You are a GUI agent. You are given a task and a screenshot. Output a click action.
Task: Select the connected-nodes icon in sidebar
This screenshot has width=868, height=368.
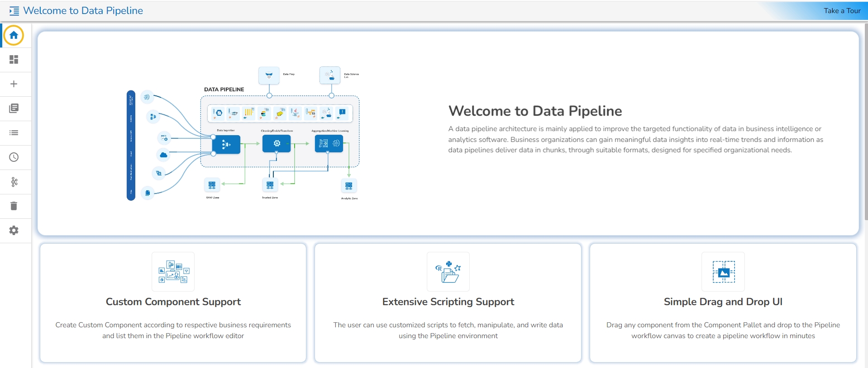pos(14,182)
